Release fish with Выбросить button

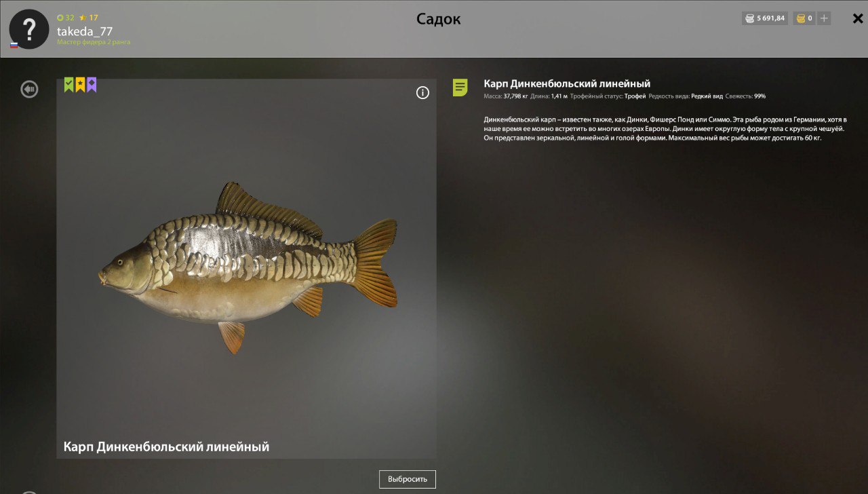click(x=408, y=479)
